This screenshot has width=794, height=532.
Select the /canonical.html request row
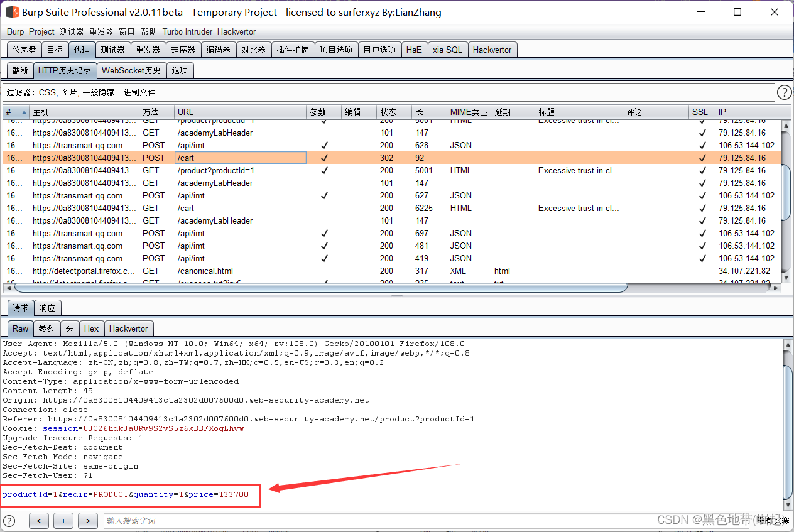point(393,271)
